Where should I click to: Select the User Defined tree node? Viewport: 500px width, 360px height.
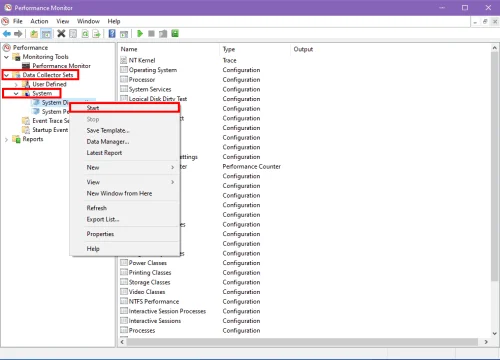pyautogui.click(x=49, y=84)
